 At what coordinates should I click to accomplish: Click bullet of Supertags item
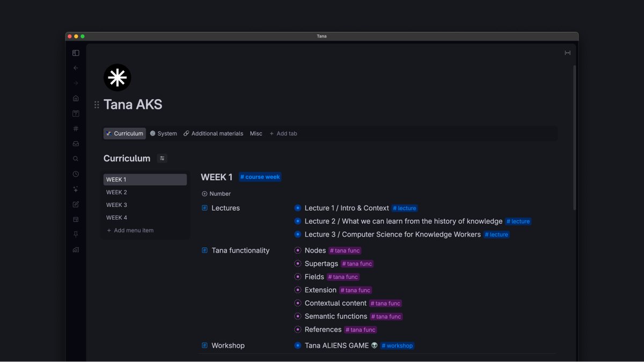298,263
